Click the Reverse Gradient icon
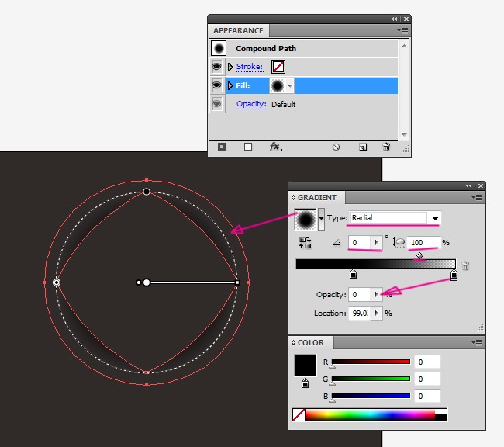 (305, 243)
